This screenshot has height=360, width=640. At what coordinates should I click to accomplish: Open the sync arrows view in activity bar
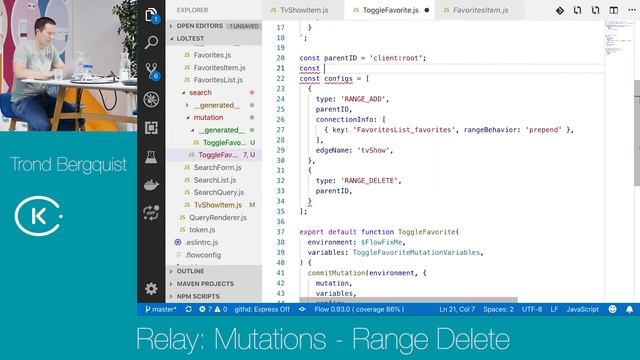151,213
